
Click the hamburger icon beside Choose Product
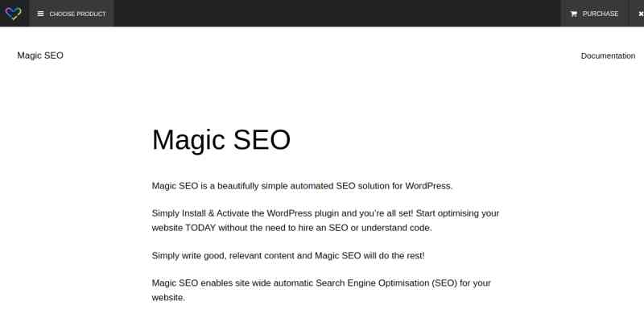(40, 14)
